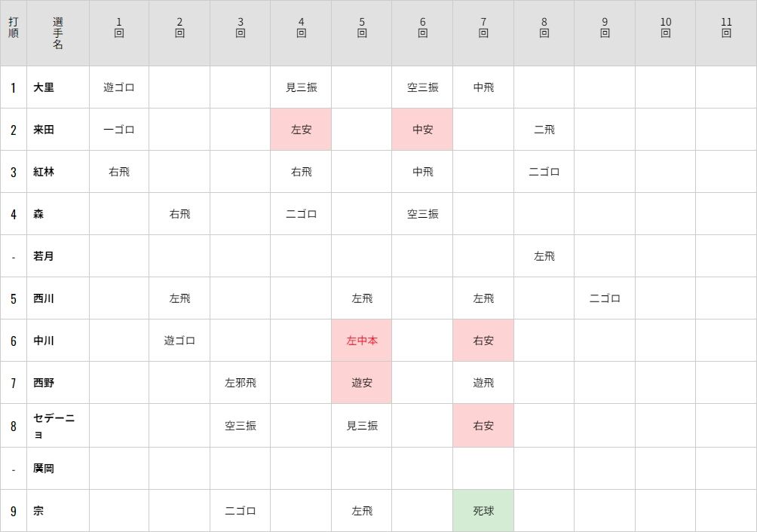The height and width of the screenshot is (532, 757).
Task: Select player name 大里
Action: (44, 87)
